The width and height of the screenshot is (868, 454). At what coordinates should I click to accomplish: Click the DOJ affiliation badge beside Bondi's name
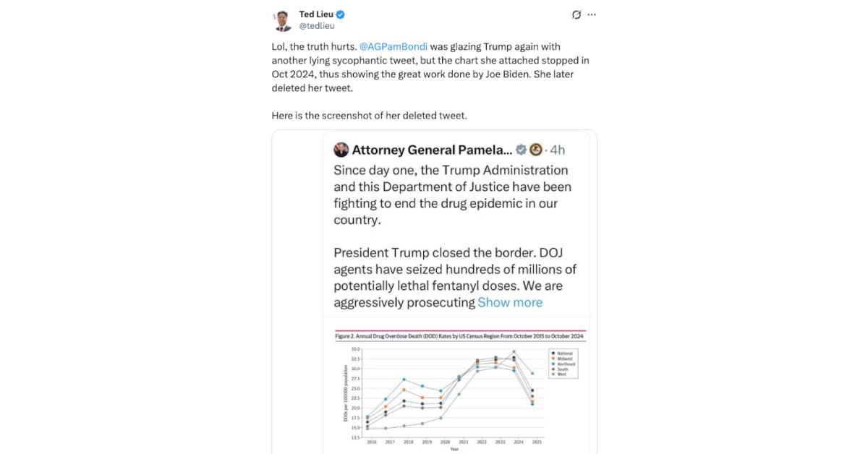[x=536, y=150]
